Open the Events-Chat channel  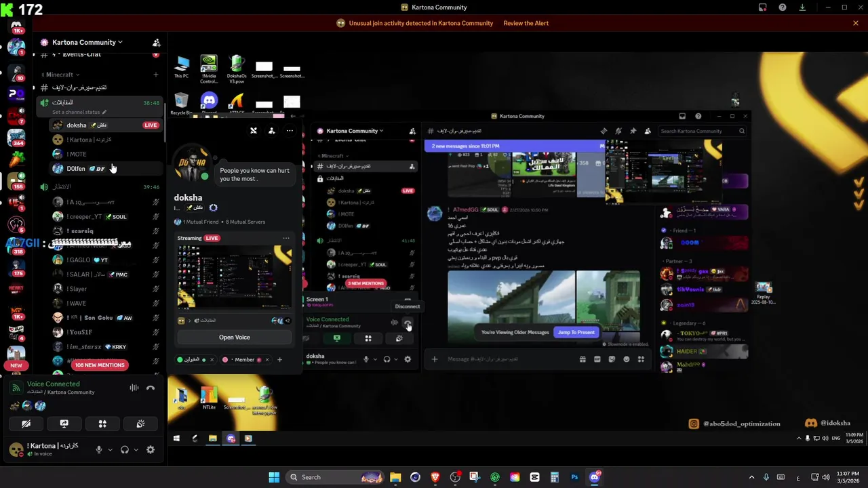99,54
